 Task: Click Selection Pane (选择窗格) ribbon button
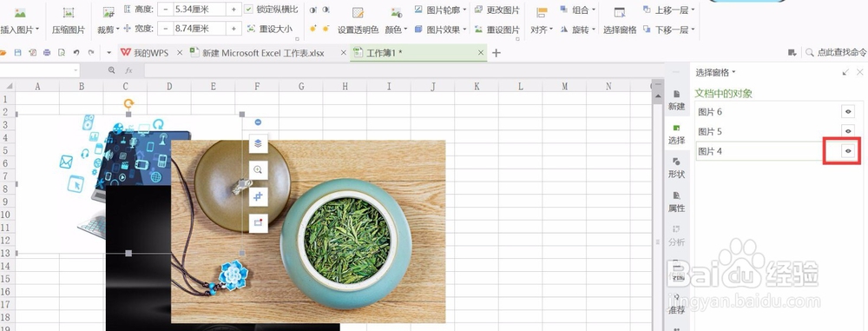pos(620,21)
